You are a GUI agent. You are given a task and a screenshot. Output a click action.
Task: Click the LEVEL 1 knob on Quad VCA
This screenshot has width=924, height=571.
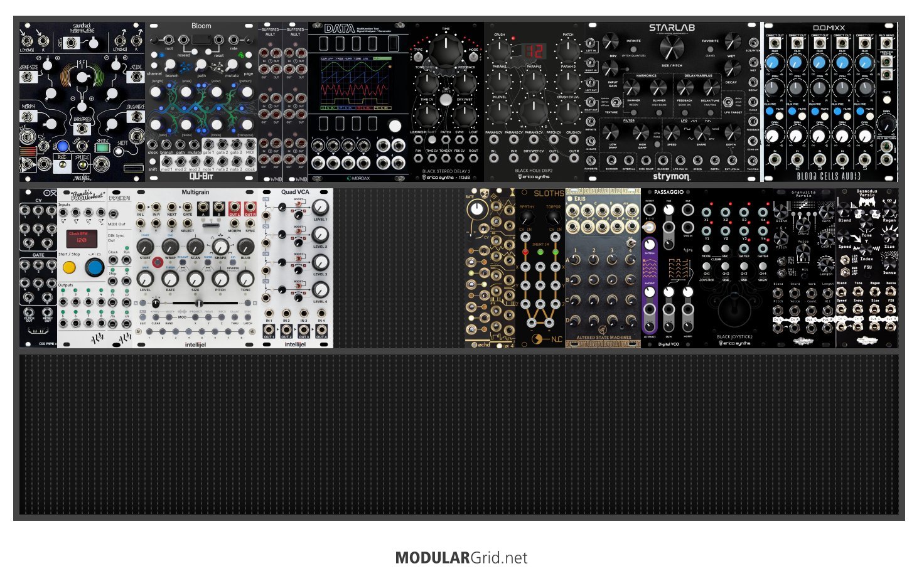coord(320,207)
